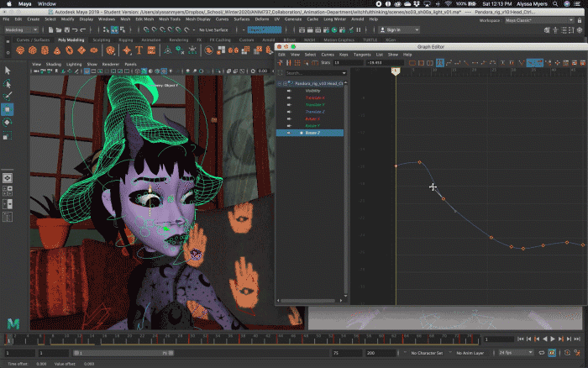Open the No Character Set dropdown
The image size is (588, 368).
click(427, 353)
